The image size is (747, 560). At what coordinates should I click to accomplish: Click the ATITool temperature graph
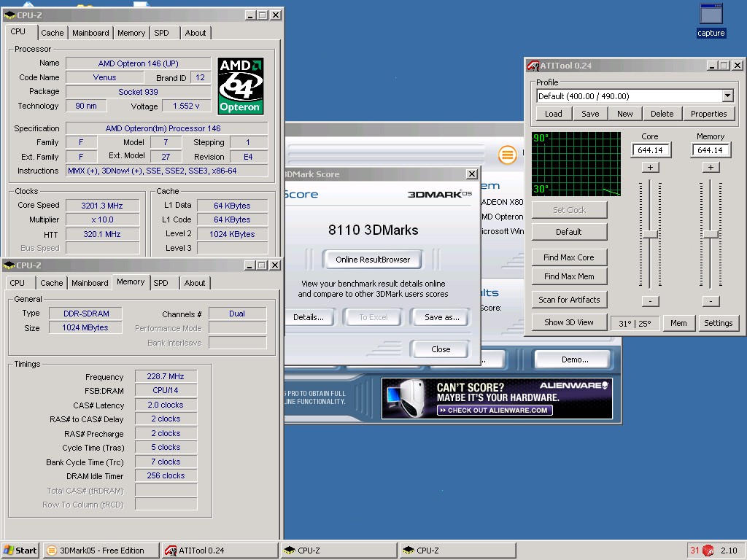click(576, 164)
